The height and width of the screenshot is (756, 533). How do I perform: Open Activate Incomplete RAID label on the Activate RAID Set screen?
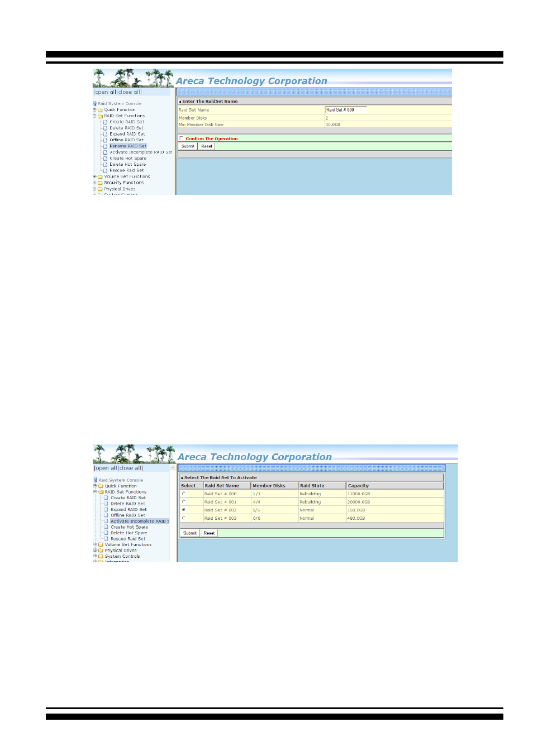[x=140, y=521]
